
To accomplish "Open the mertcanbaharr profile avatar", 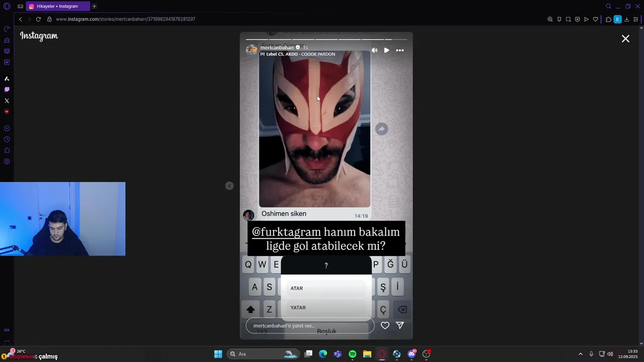I will coord(251,50).
